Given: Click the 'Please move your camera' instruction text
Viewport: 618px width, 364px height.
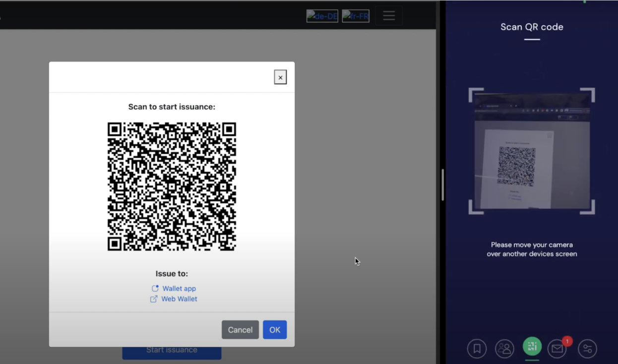Looking at the screenshot, I should (x=532, y=249).
